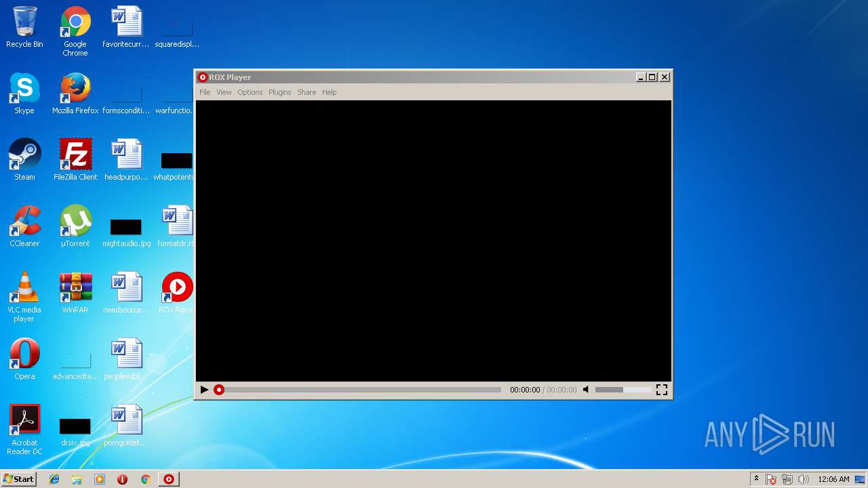Select the CCleaner desktop shortcut
Viewport: 868px width, 488px height.
coord(24,226)
